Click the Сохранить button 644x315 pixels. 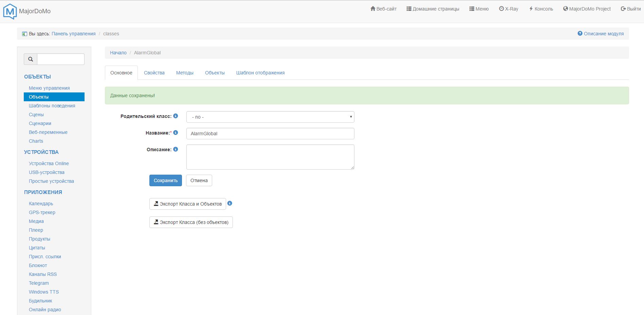click(166, 180)
